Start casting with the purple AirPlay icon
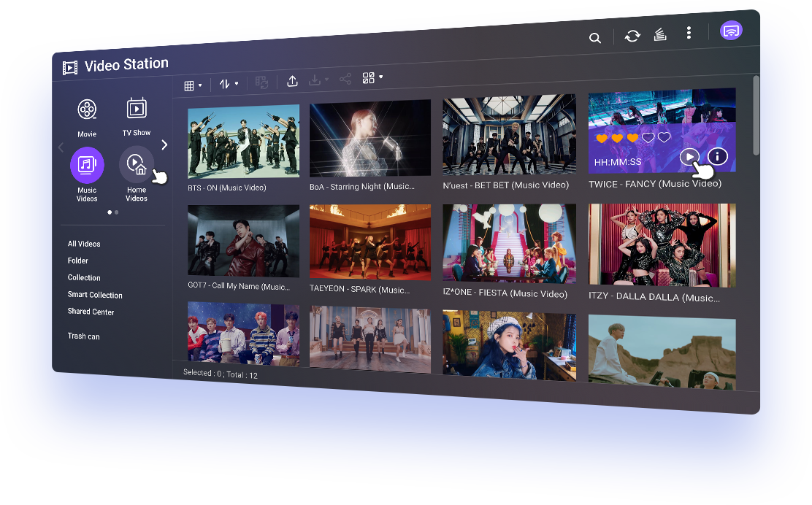Image resolution: width=812 pixels, height=505 pixels. (x=731, y=31)
